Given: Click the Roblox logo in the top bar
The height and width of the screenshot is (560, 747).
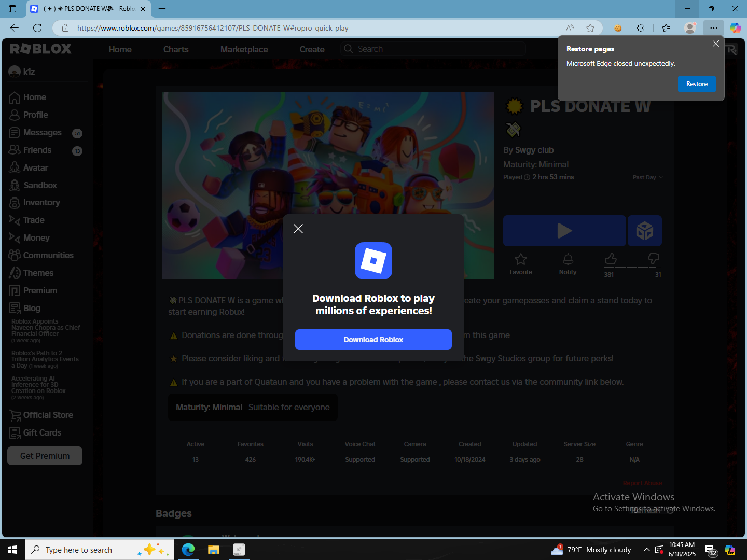Looking at the screenshot, I should coord(41,49).
